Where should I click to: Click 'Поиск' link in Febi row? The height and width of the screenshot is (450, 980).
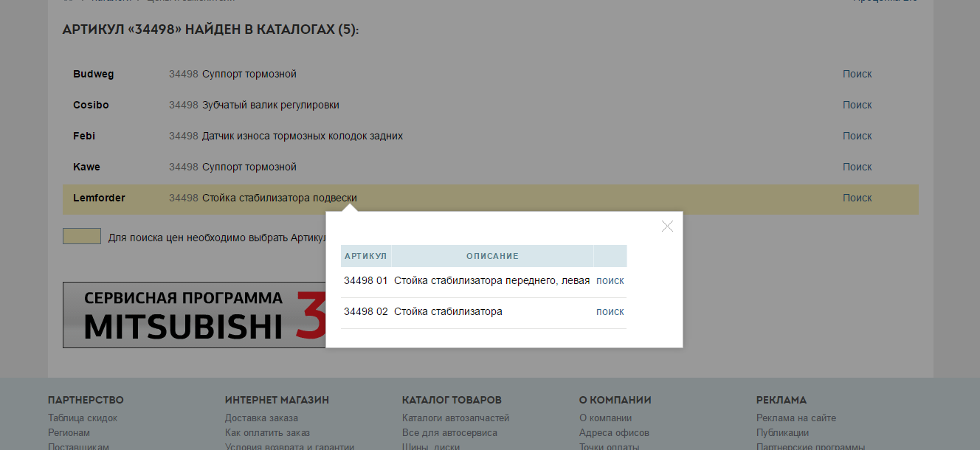tap(857, 136)
